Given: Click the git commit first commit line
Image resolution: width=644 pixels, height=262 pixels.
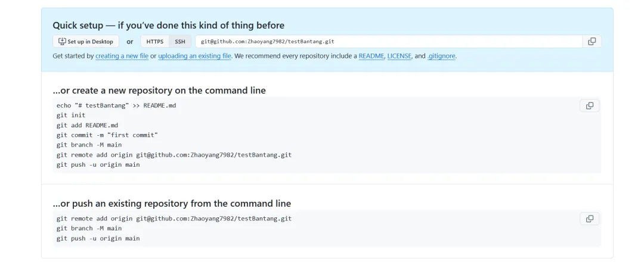Looking at the screenshot, I should [x=107, y=135].
